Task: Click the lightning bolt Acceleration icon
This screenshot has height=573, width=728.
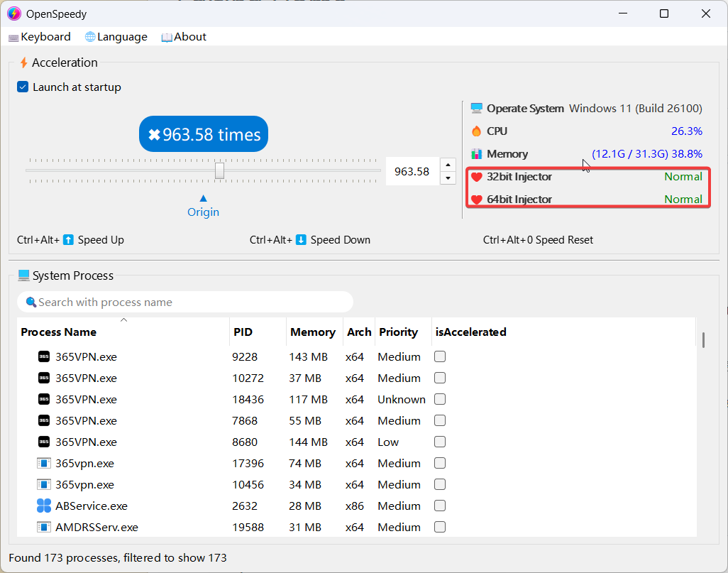Action: [x=23, y=62]
